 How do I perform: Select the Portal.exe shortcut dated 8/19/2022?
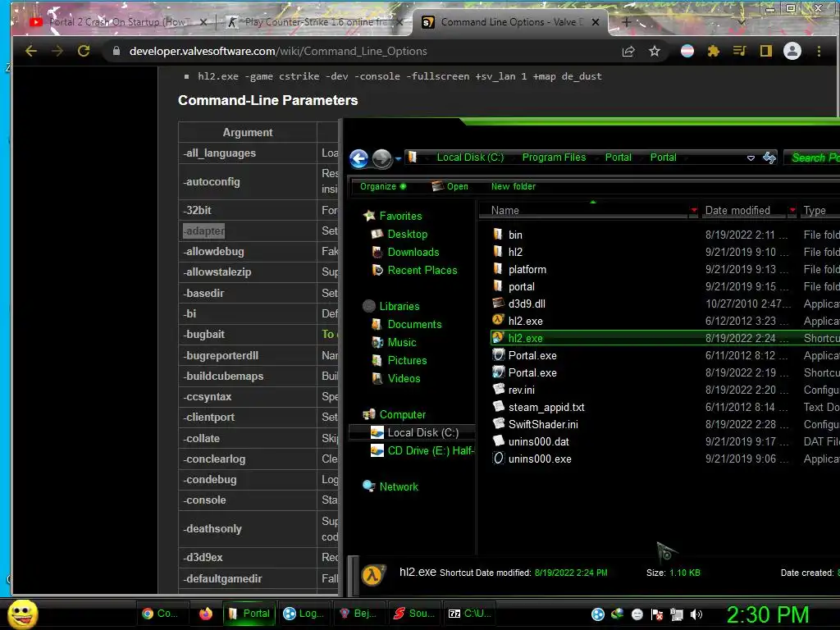[532, 373]
